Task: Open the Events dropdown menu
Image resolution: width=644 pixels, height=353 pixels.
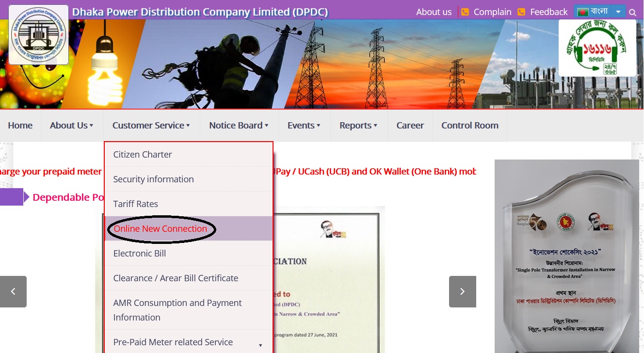Action: pyautogui.click(x=304, y=126)
